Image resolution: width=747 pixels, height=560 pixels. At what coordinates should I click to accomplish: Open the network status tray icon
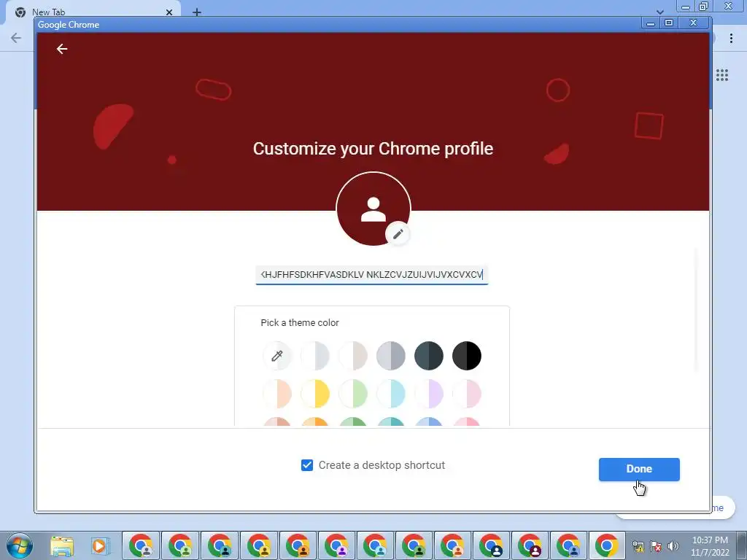coord(638,546)
